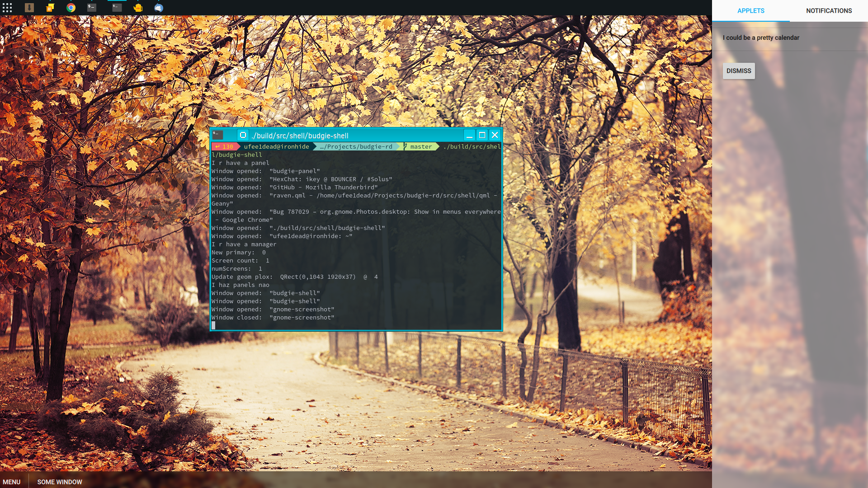Click the 'Update geom plox: QRect' line

tap(295, 277)
